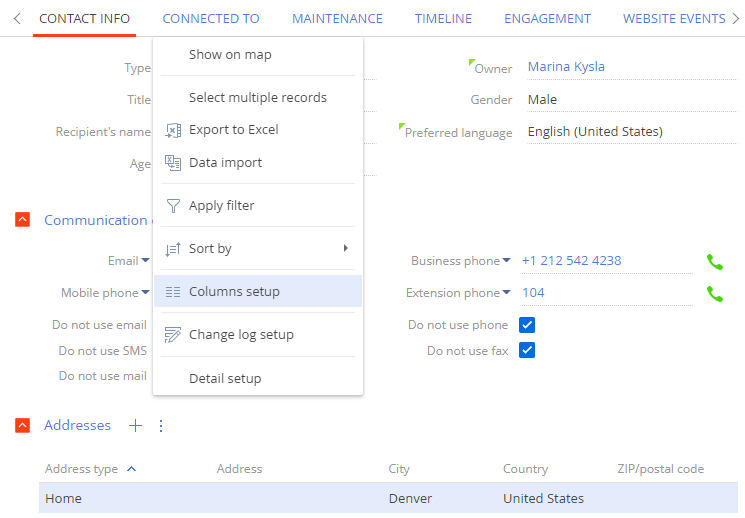
Task: Click the Address column header
Action: [239, 469]
